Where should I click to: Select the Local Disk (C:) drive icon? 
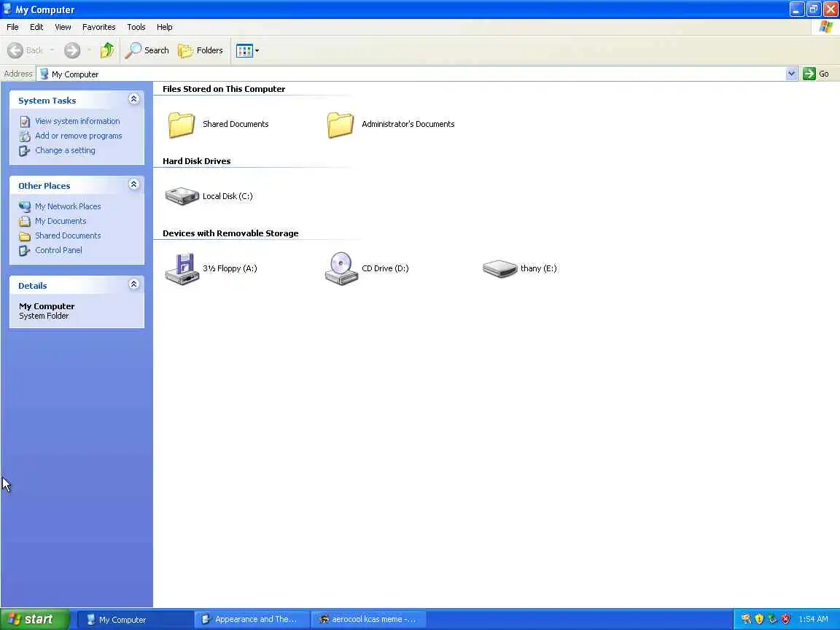click(x=182, y=196)
